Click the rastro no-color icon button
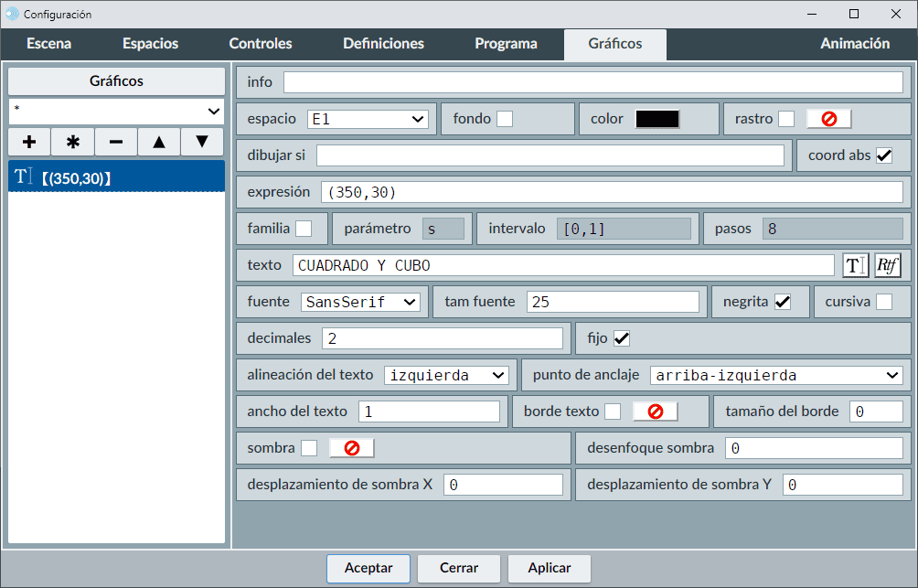918x588 pixels. pyautogui.click(x=828, y=119)
